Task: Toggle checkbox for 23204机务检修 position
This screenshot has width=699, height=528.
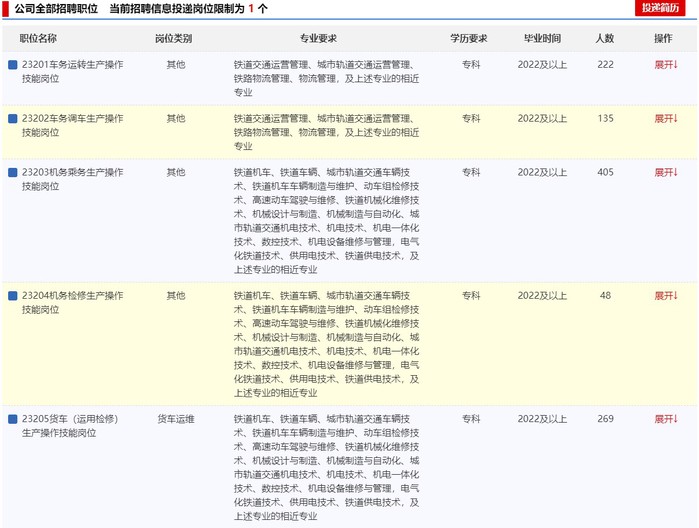Action: (x=13, y=296)
